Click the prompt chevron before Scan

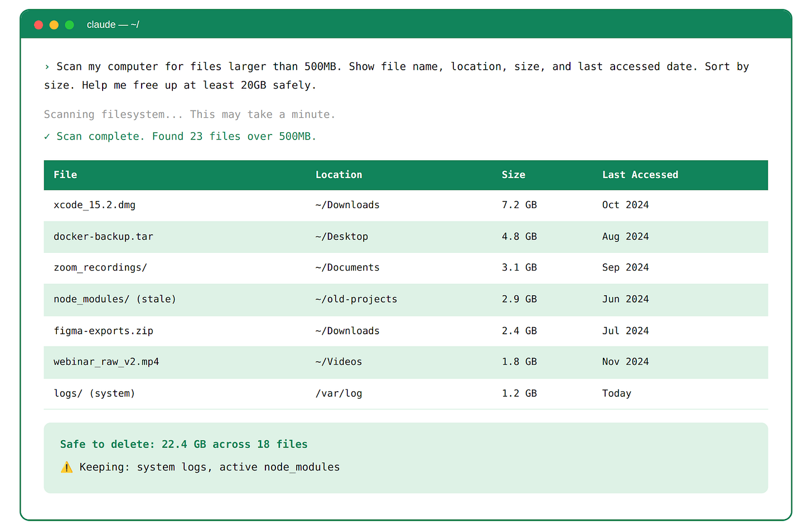[x=47, y=67]
